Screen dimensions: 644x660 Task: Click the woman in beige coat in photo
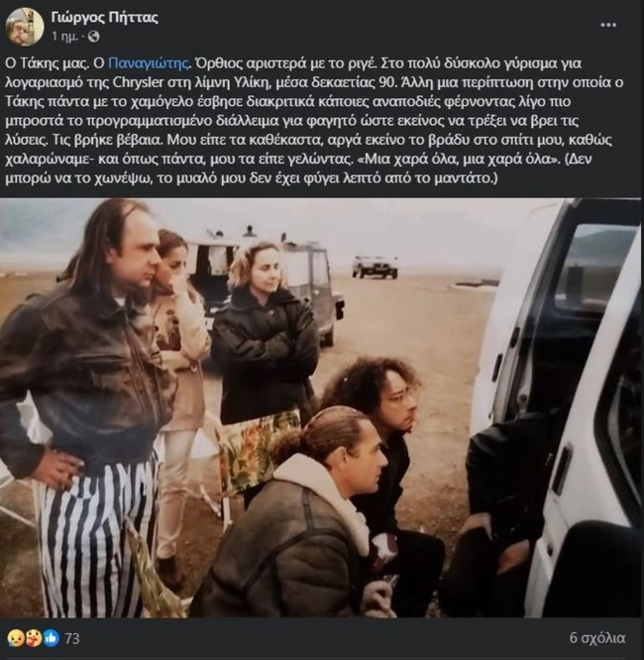tap(183, 357)
